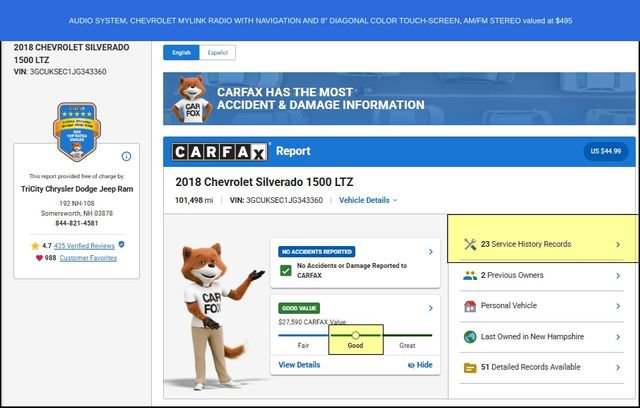Screen dimensions: 640x408
Task: Click the Great label on value scale
Action: point(407,346)
